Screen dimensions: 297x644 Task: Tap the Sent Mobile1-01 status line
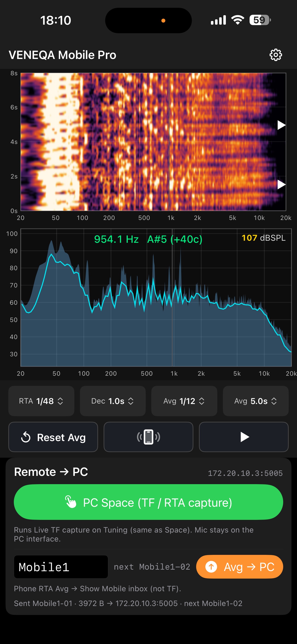click(x=128, y=603)
